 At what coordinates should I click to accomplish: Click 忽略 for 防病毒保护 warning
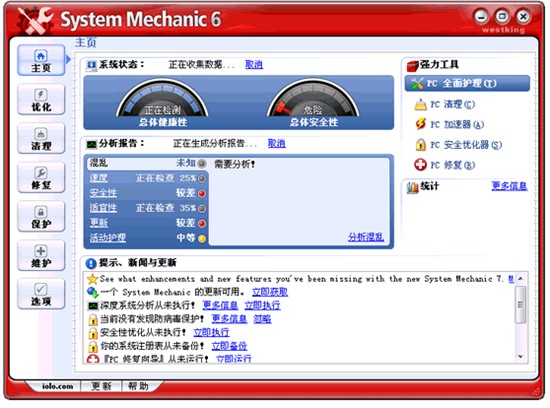[x=262, y=319]
